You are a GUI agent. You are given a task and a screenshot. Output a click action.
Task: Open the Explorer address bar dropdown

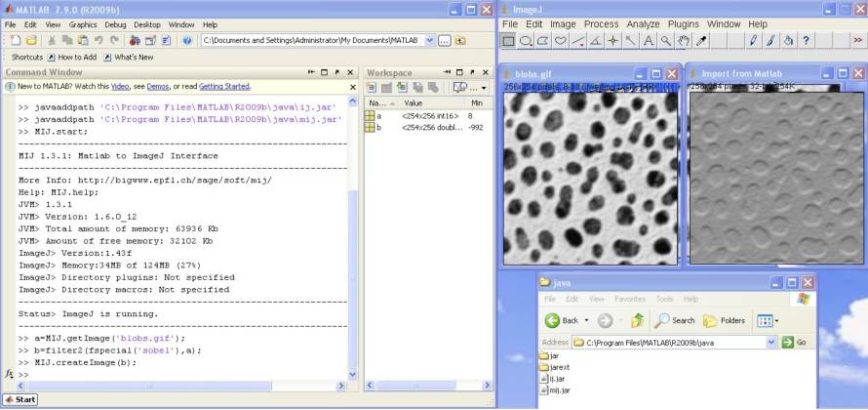point(771,343)
